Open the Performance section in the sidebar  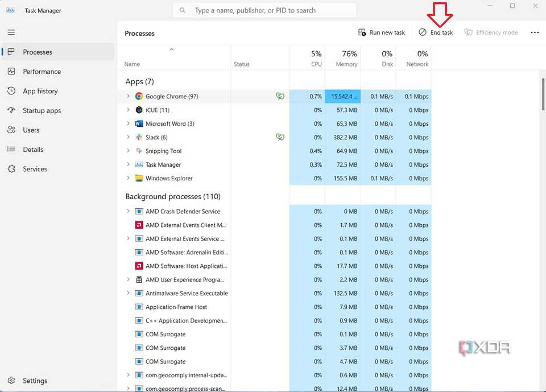click(45, 71)
